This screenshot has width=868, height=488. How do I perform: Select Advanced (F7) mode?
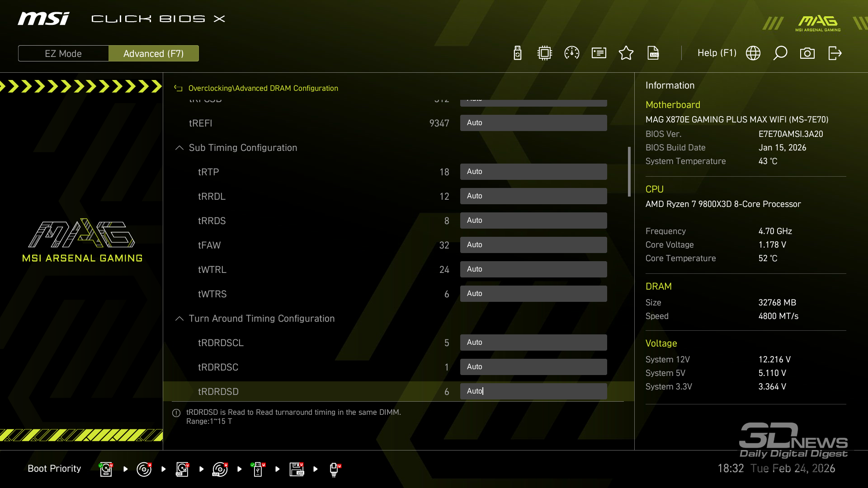(x=154, y=53)
